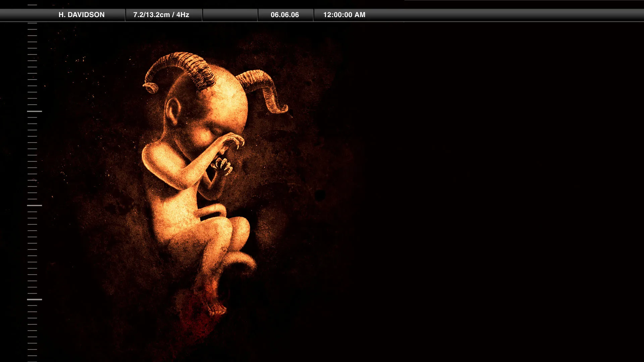644x362 pixels.
Task: Click the H. DAVIDSON patient name field
Action: 82,15
